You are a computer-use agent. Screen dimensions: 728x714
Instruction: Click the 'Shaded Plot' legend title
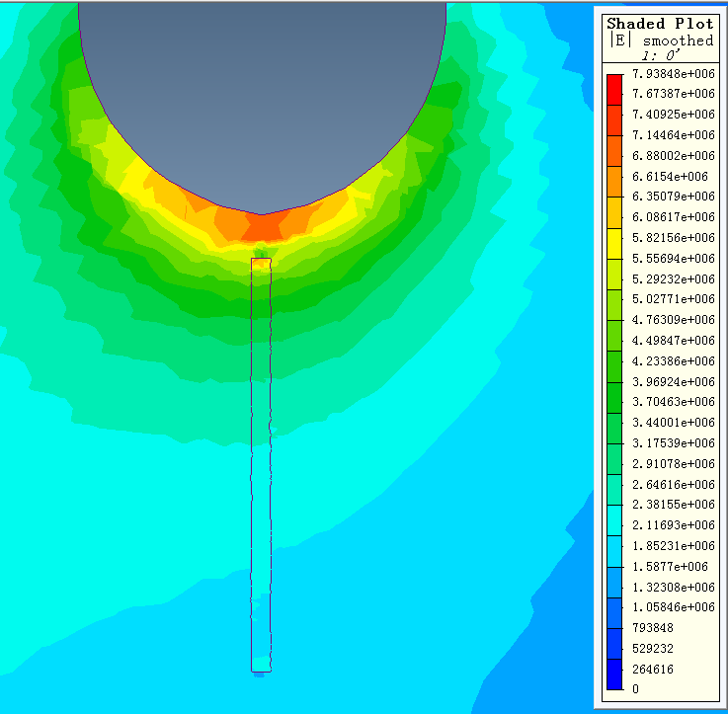(660, 24)
